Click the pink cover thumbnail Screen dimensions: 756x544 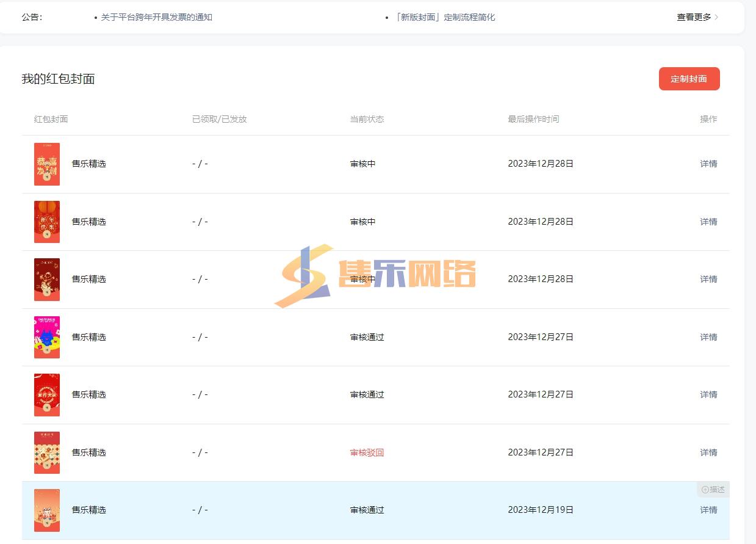(47, 337)
